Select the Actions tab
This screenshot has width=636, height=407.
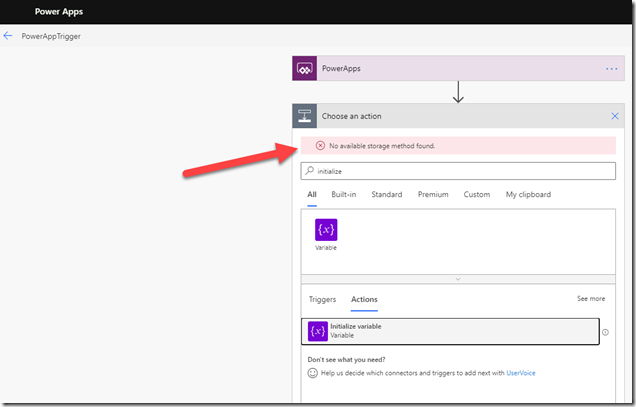pyautogui.click(x=364, y=299)
